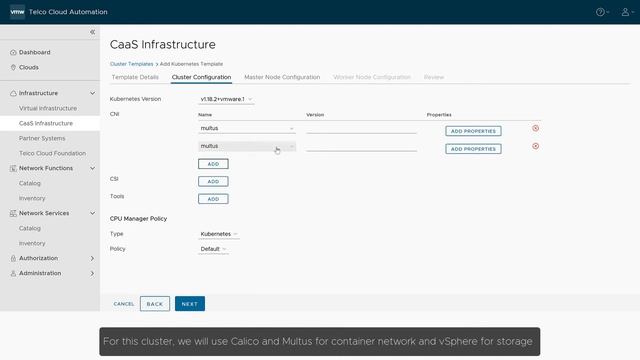Open the Kubernetes Version dropdown
The image size is (640, 360).
pos(226,99)
